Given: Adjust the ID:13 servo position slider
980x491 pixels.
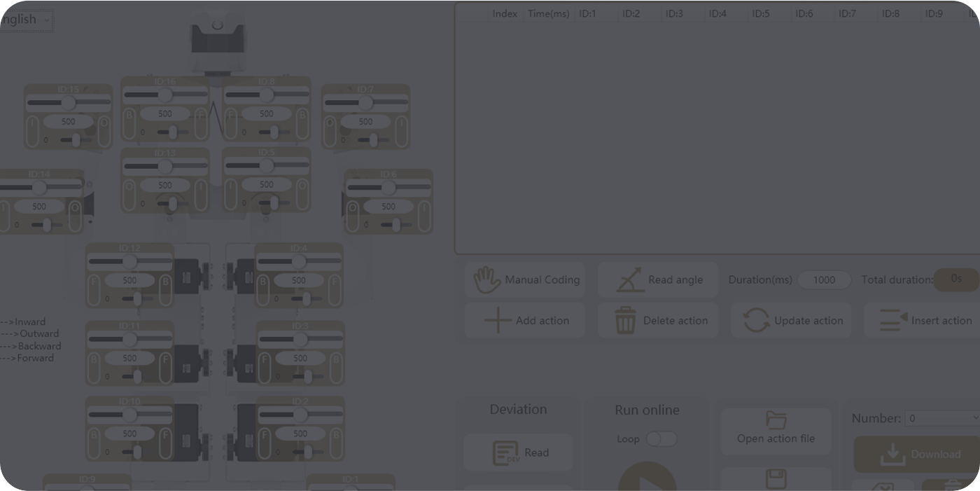Looking at the screenshot, I should click(165, 166).
